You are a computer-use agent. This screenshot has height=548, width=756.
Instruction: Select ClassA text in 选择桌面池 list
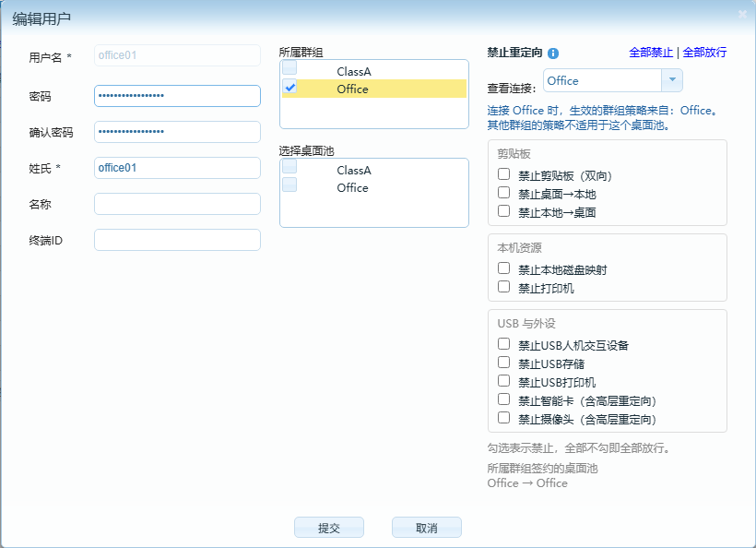click(354, 171)
